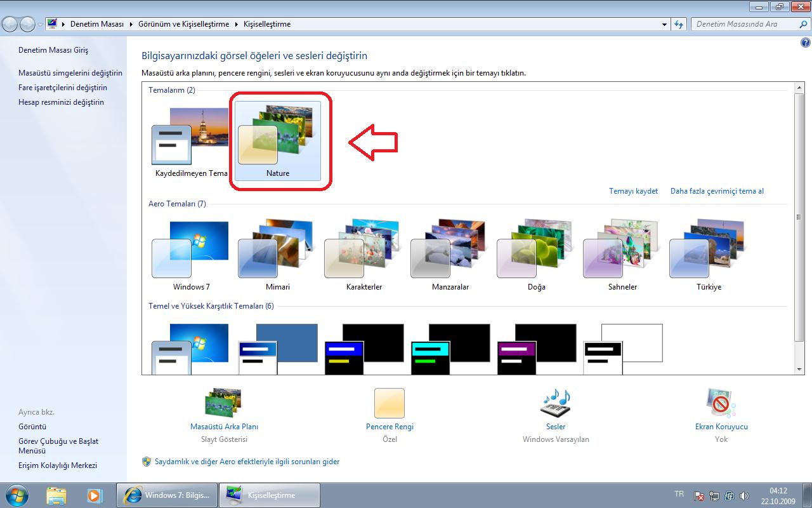Open Aero efektleri sorun giderme link

[x=247, y=462]
